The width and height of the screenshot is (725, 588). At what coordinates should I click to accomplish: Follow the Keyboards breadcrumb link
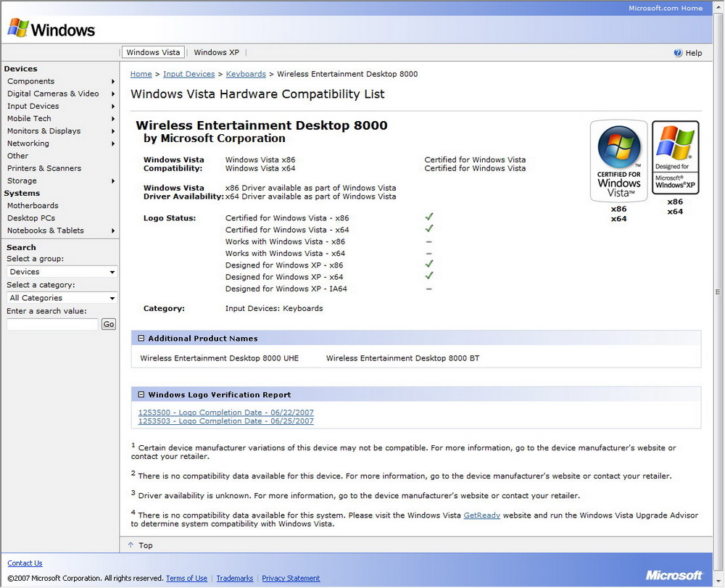pos(246,74)
